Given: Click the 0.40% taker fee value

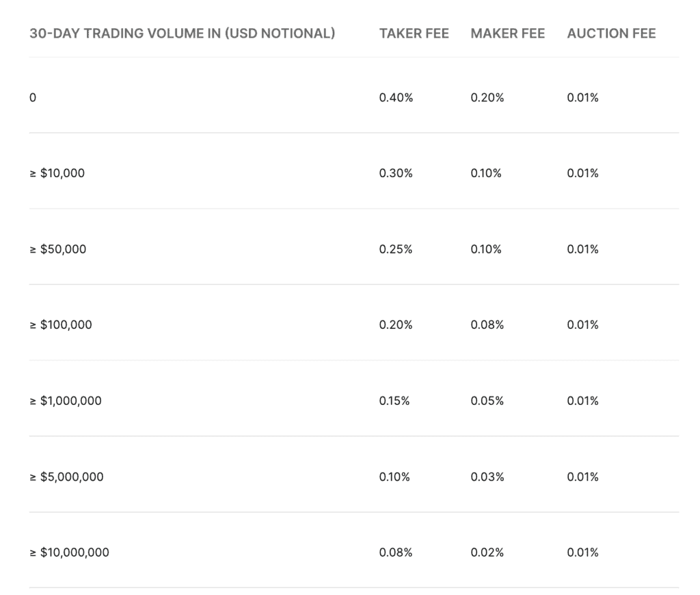Looking at the screenshot, I should [x=396, y=98].
